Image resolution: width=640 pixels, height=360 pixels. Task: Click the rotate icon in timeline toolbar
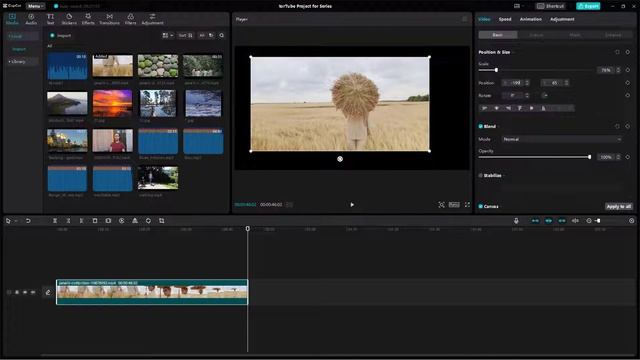point(148,221)
